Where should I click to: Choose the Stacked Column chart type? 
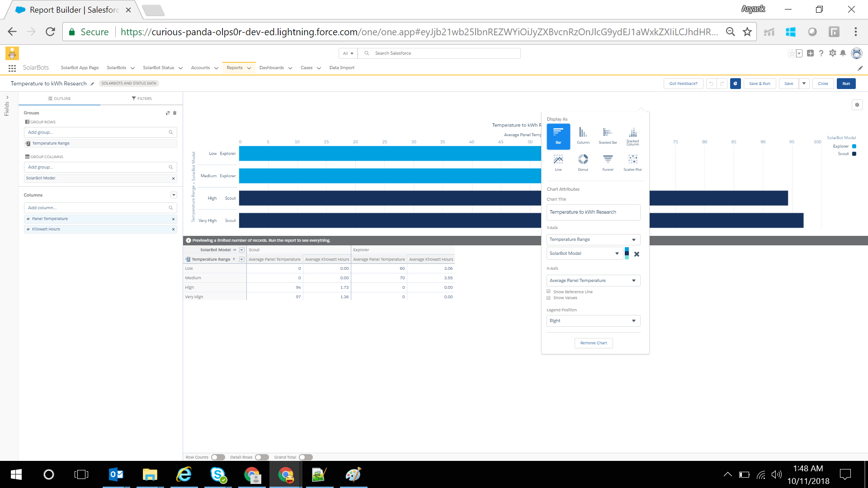[x=632, y=136]
